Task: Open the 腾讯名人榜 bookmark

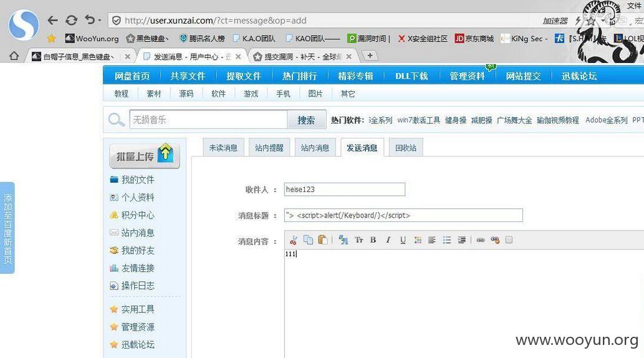Action: [x=202, y=39]
